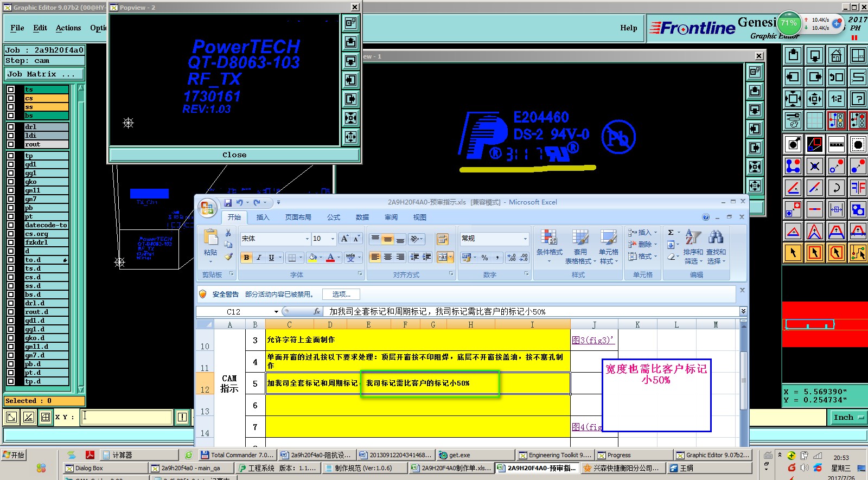
Task: Toggle the checkbox for layer tp.d
Action: (10, 381)
